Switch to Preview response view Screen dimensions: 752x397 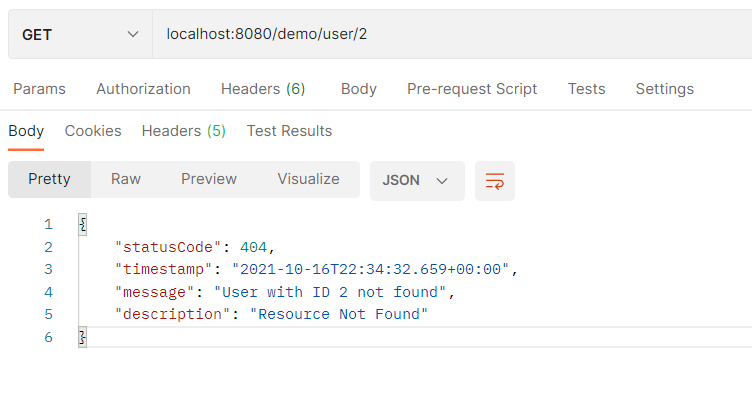(209, 179)
